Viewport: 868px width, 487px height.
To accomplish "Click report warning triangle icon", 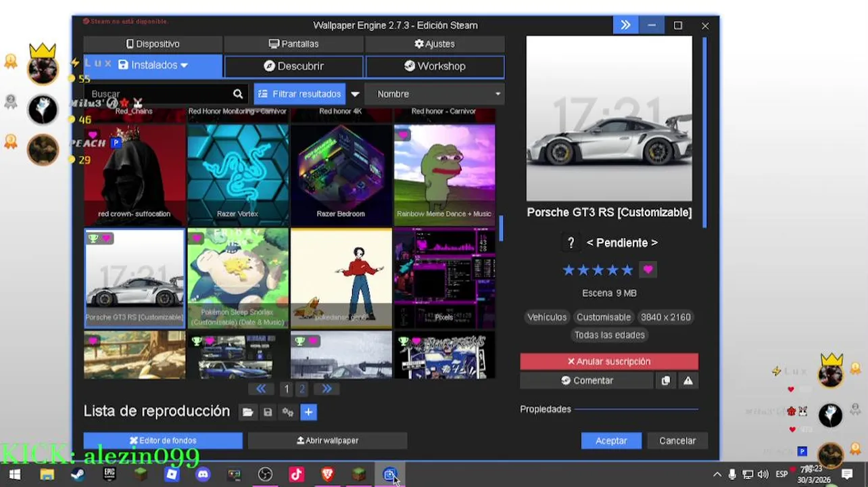I will click(688, 381).
